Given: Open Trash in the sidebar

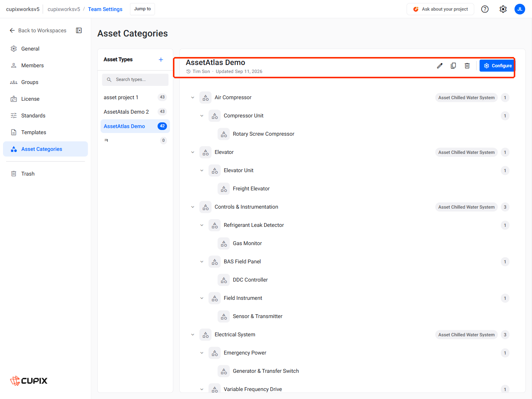Looking at the screenshot, I should click(x=46, y=174).
